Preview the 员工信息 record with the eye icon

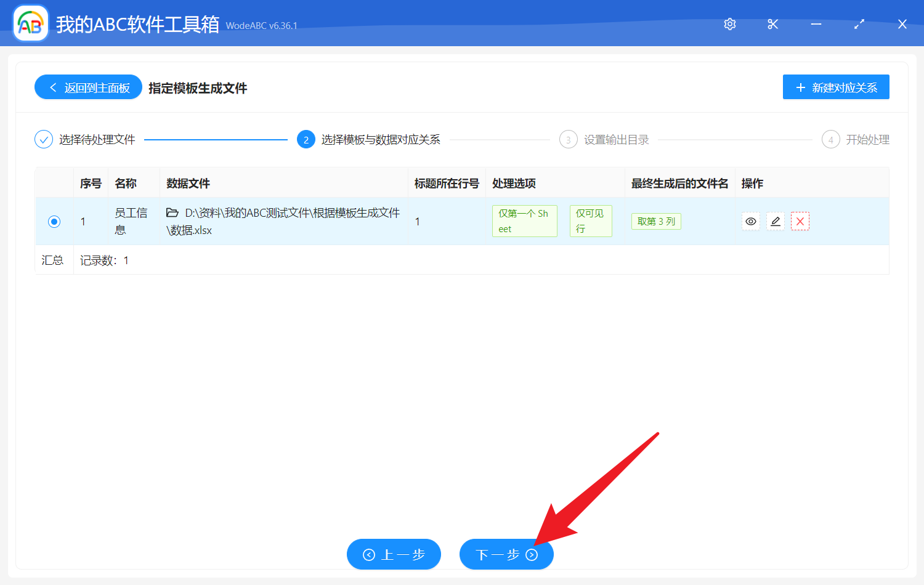(x=750, y=220)
